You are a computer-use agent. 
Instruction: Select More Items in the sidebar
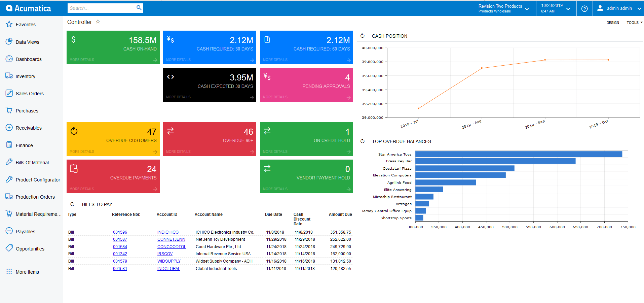pyautogui.click(x=9, y=272)
